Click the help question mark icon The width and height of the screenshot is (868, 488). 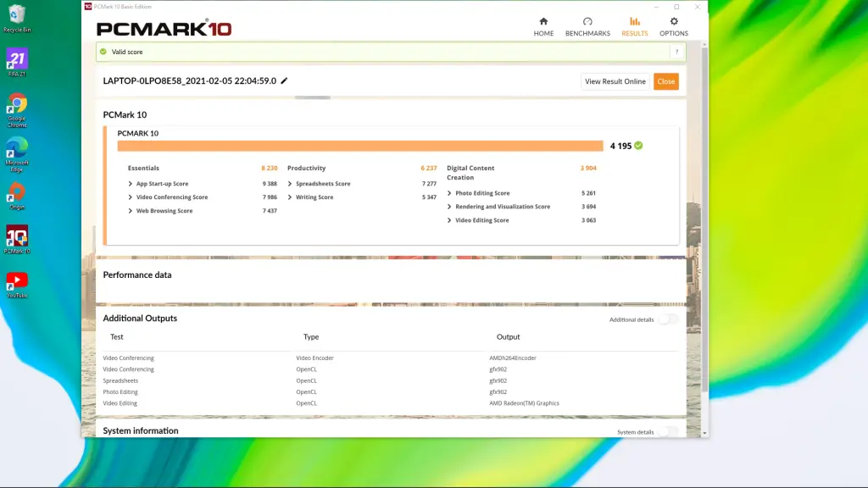676,52
